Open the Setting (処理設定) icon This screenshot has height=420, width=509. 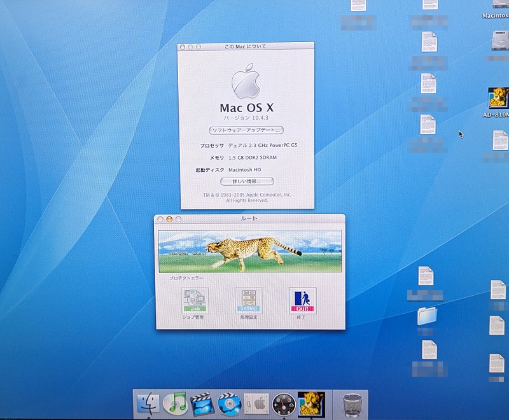tap(249, 300)
